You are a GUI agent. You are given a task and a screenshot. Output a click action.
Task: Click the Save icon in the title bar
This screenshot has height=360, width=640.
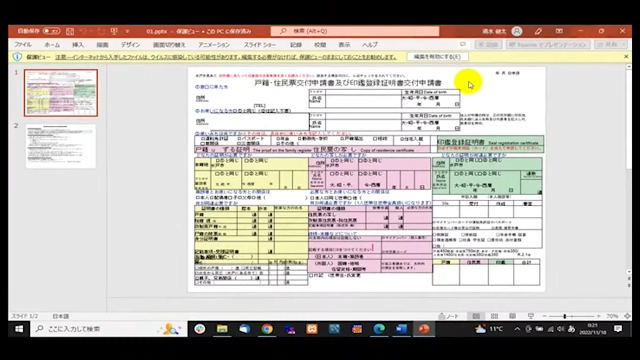pos(70,31)
